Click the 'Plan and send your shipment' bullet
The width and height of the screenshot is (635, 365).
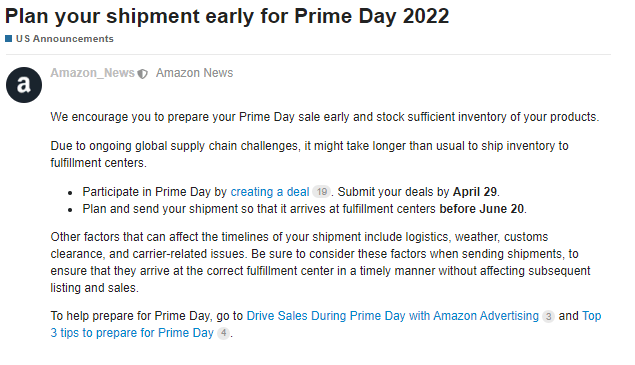point(305,209)
